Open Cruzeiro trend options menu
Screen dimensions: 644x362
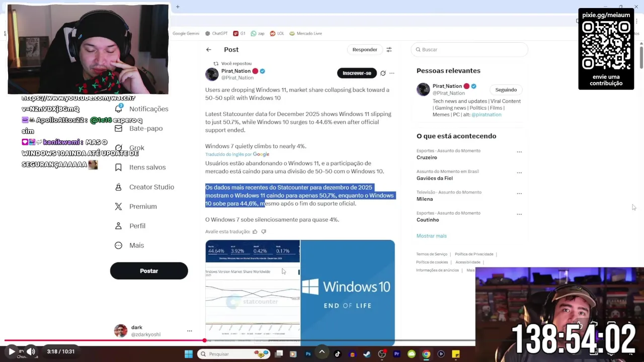coord(519,152)
